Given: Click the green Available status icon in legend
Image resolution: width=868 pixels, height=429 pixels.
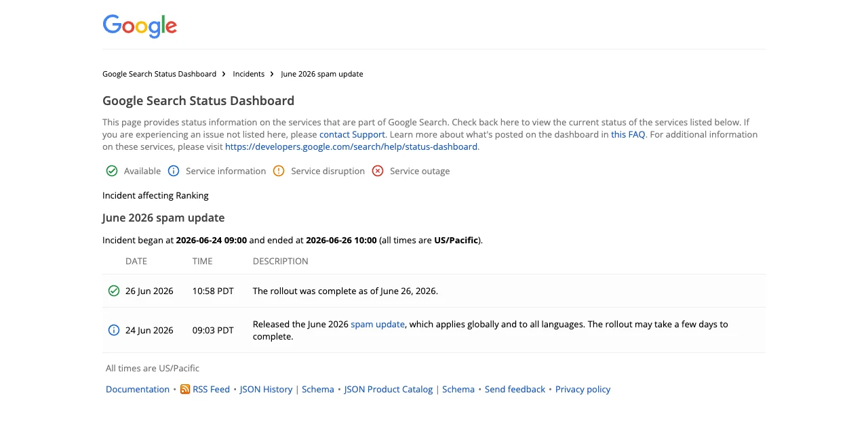Looking at the screenshot, I should tap(112, 171).
